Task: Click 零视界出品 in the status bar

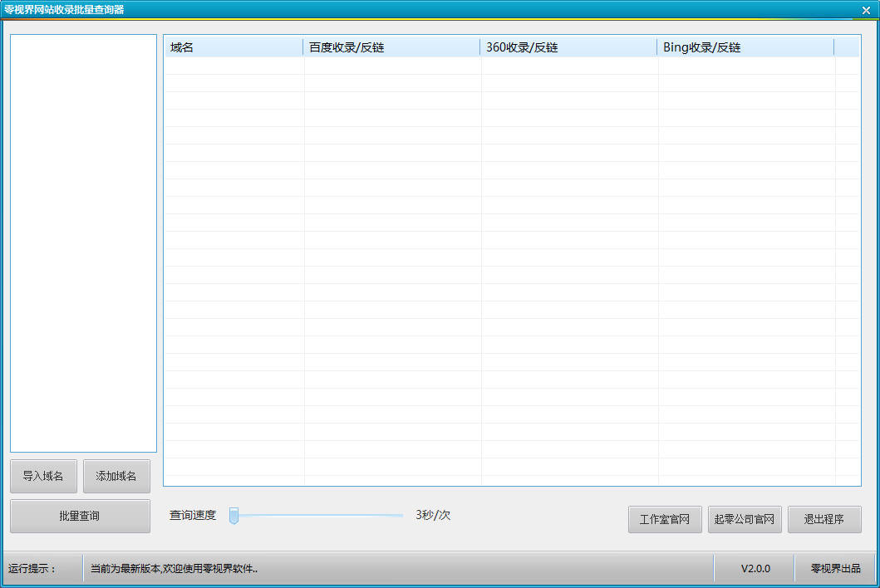Action: tap(835, 569)
